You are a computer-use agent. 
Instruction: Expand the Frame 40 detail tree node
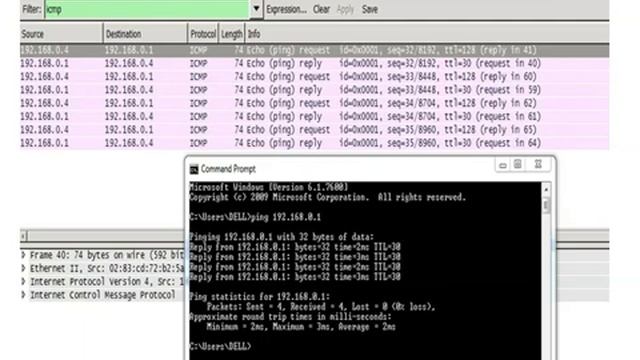coord(23,255)
